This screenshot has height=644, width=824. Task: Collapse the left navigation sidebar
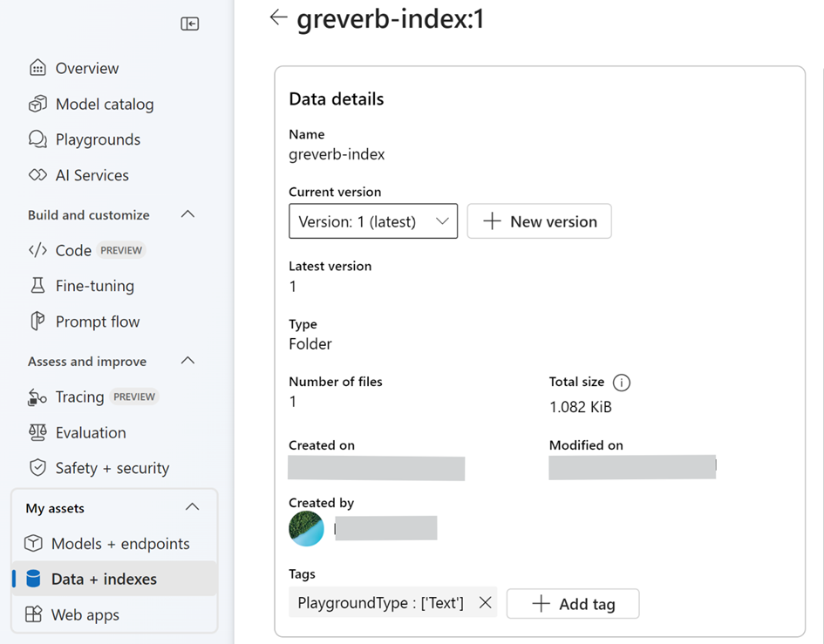189,24
